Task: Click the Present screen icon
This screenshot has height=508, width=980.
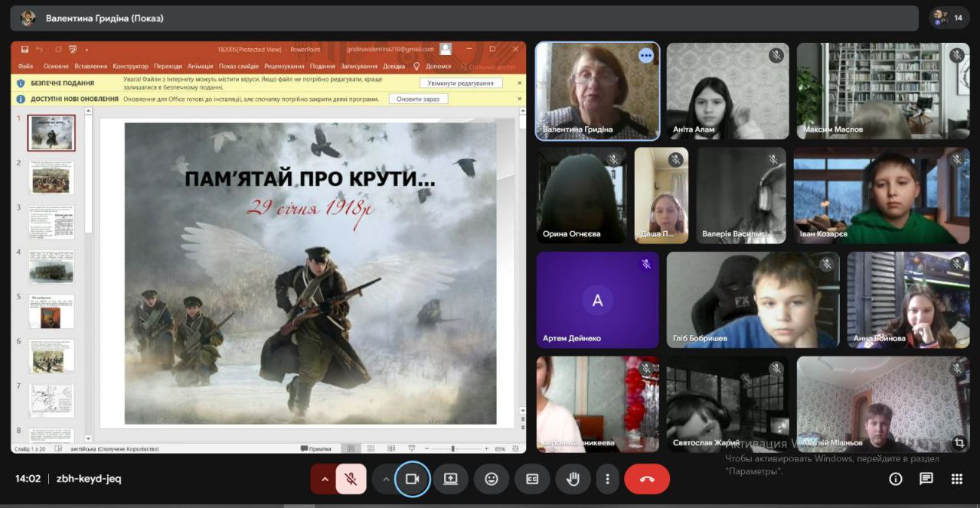Action: click(x=450, y=479)
